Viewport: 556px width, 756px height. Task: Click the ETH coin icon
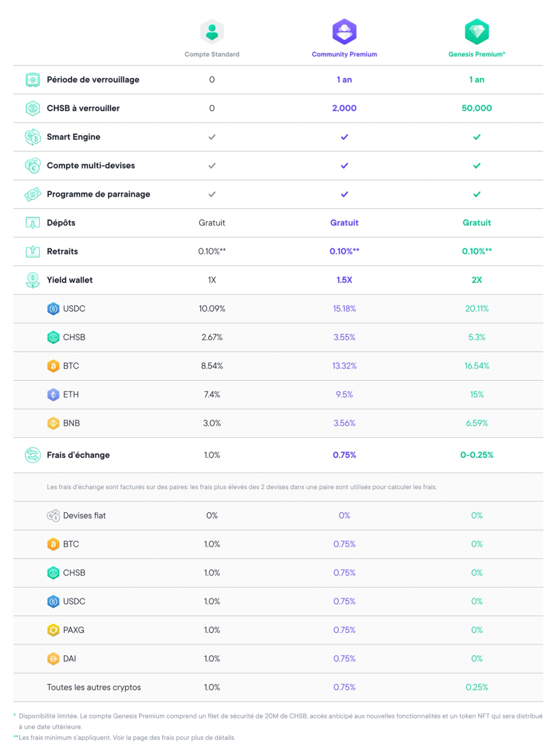coord(53,395)
